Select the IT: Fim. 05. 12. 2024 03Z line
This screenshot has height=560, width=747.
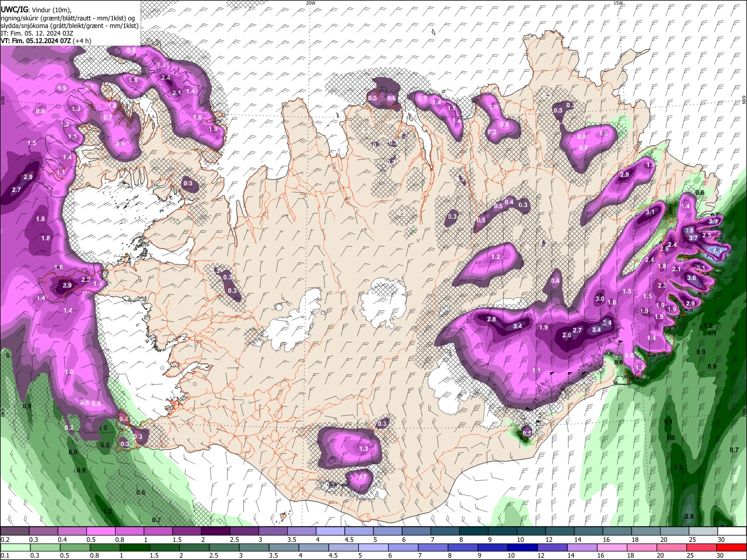(36, 33)
